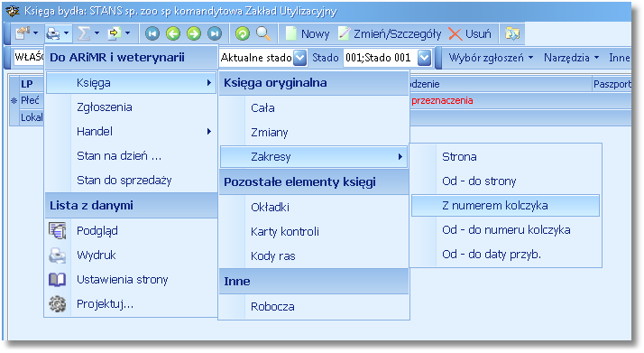Open the sigma dropdown arrow

pyautogui.click(x=97, y=33)
